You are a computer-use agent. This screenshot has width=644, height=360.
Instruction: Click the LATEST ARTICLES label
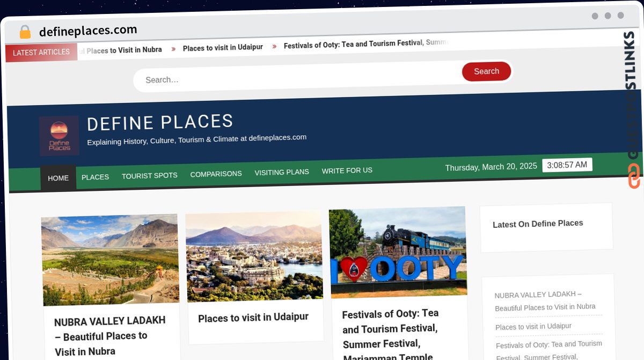pyautogui.click(x=41, y=53)
